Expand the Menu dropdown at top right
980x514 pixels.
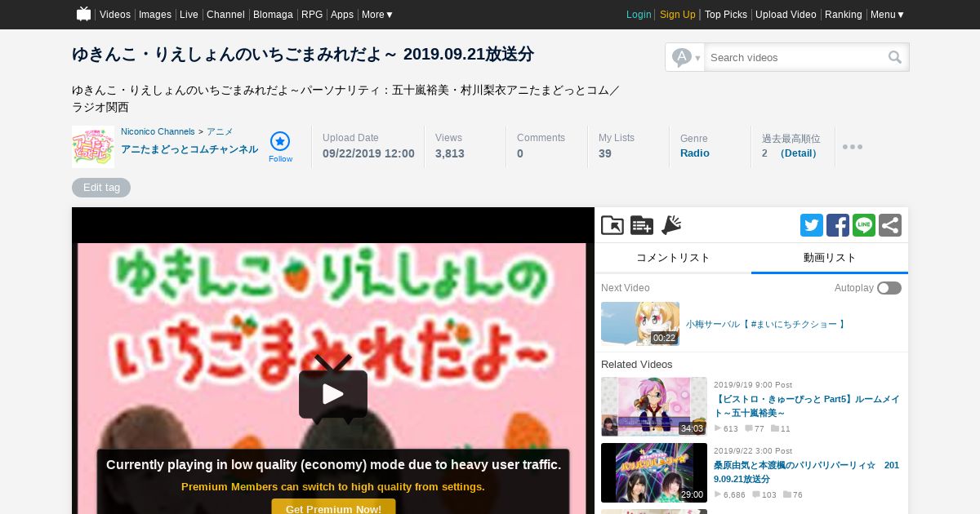tap(887, 15)
